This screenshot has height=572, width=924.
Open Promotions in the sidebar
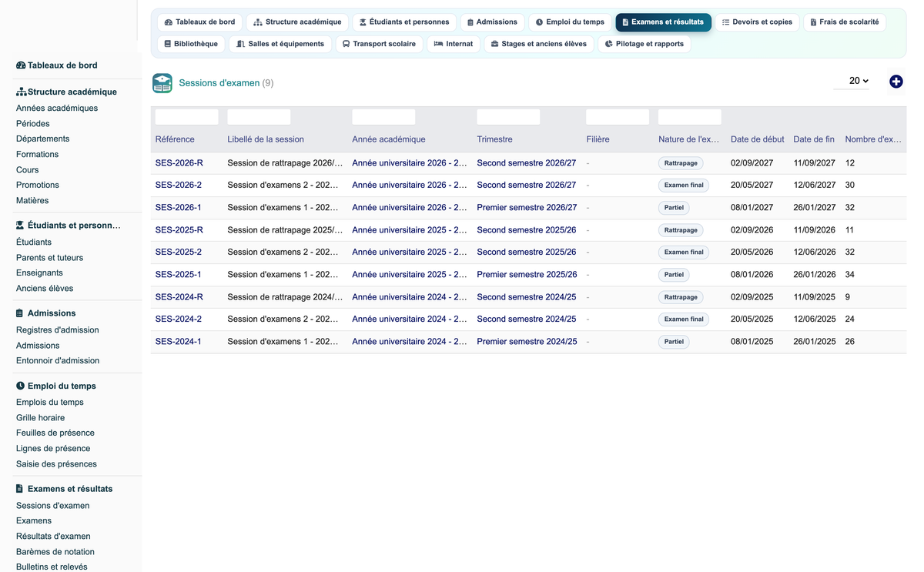pyautogui.click(x=38, y=185)
